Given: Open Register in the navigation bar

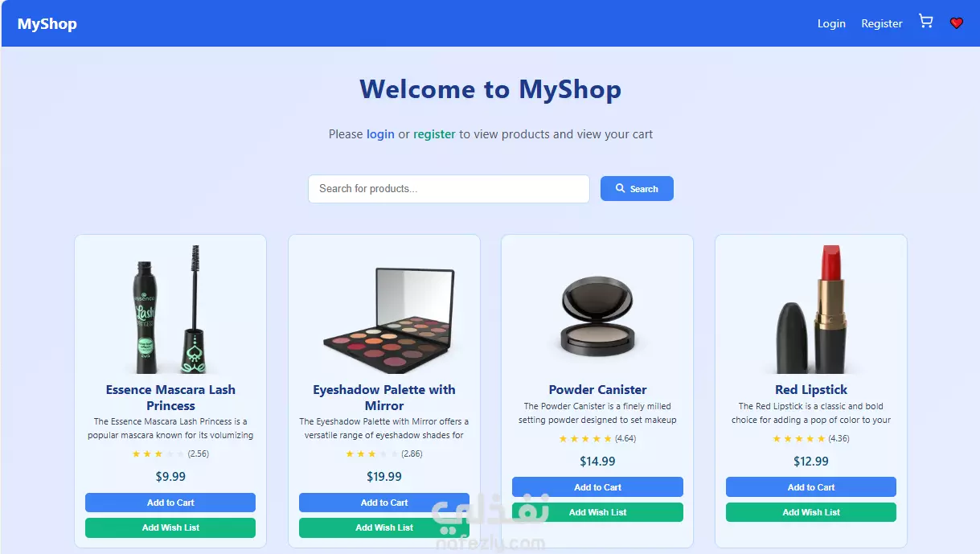Looking at the screenshot, I should 882,23.
